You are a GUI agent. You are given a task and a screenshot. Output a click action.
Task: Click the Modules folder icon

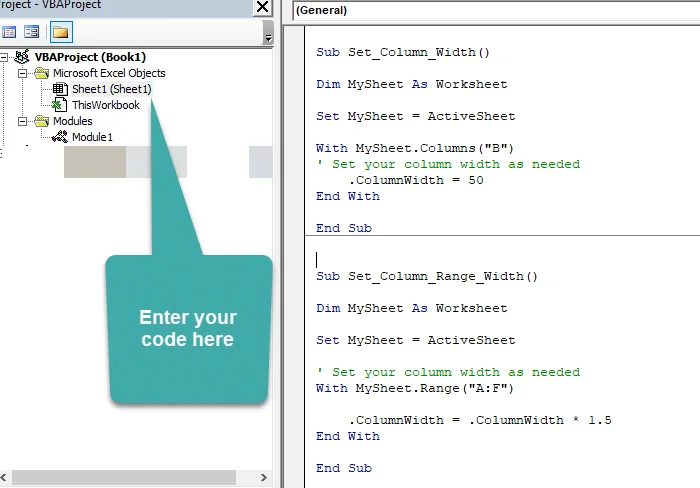[x=42, y=121]
